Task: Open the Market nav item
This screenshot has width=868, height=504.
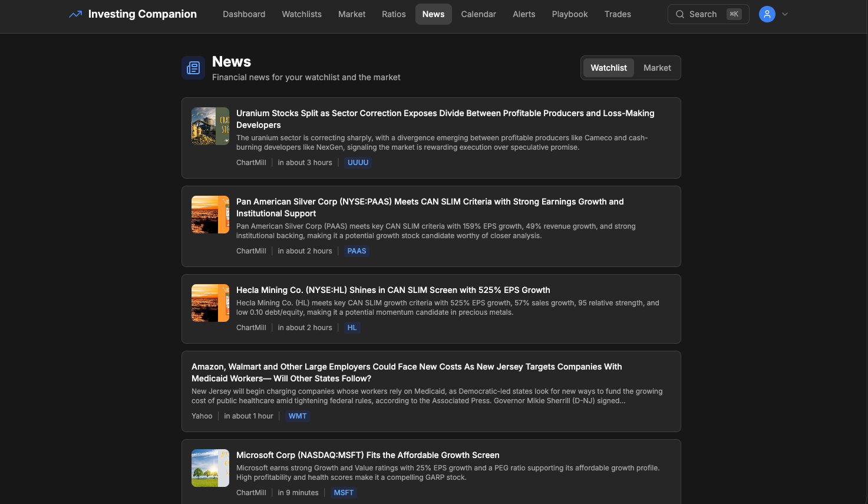Action: click(352, 14)
